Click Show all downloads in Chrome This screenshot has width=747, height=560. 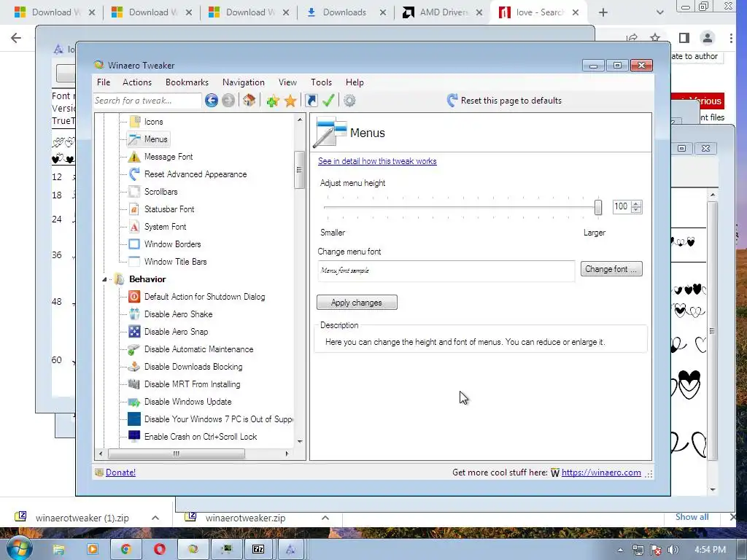692,517
